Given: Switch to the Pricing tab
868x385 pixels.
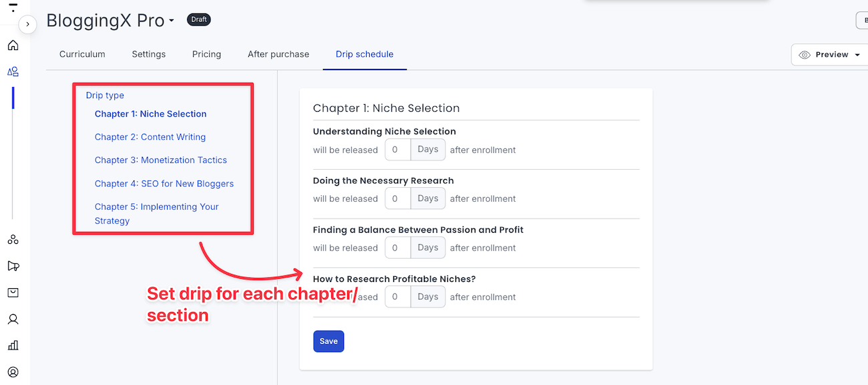Looking at the screenshot, I should (206, 54).
